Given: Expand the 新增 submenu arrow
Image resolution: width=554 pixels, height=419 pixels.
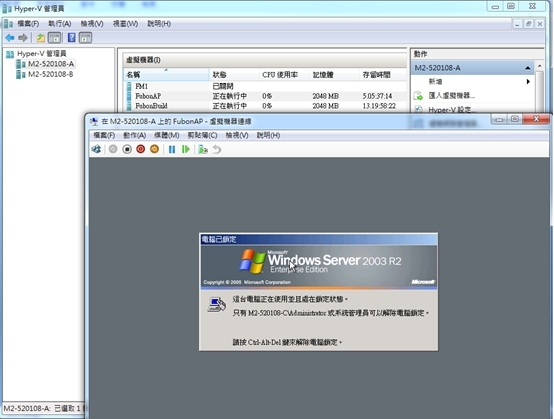Looking at the screenshot, I should point(528,82).
